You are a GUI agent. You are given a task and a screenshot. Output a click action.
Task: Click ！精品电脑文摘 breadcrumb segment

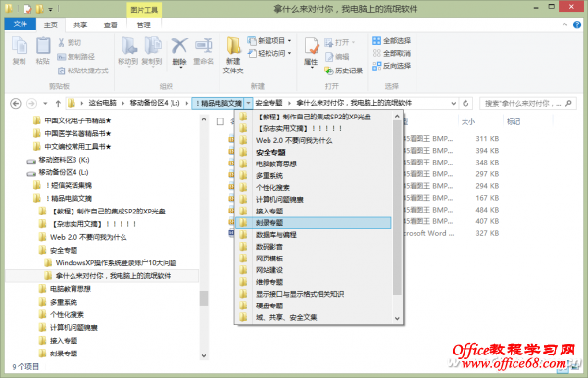[219, 103]
